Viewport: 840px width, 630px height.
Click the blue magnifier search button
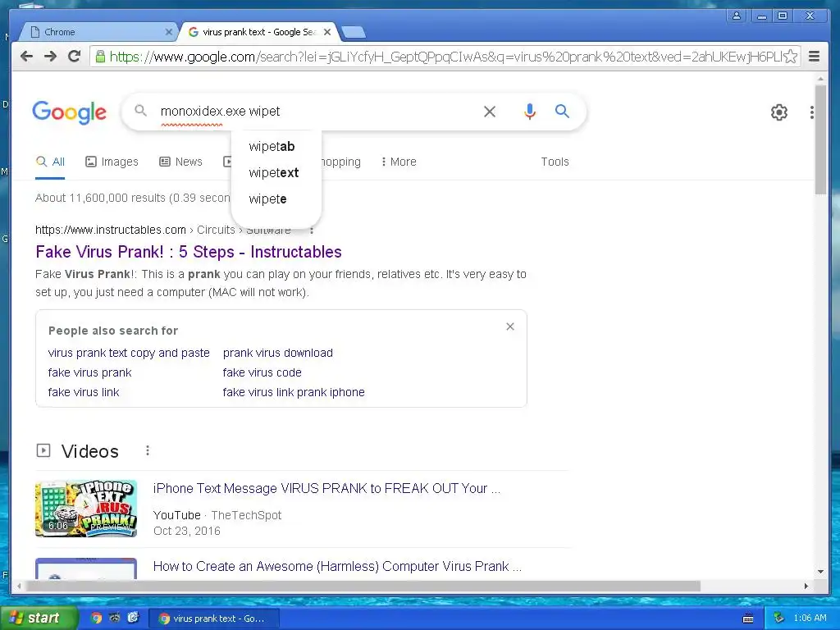pyautogui.click(x=562, y=111)
